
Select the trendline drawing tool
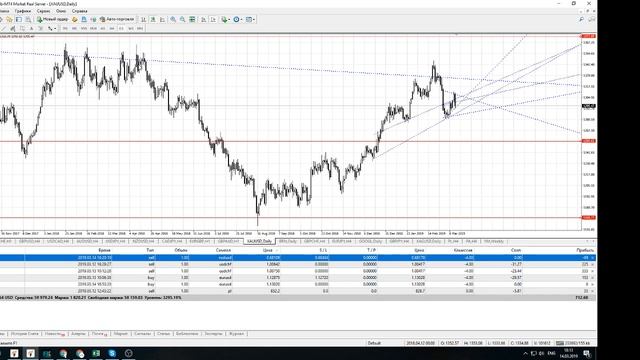pyautogui.click(x=4, y=29)
